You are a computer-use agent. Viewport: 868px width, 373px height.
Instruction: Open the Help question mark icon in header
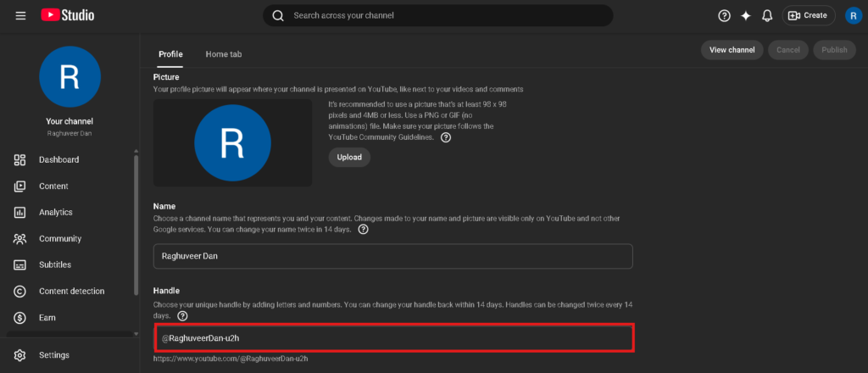724,16
